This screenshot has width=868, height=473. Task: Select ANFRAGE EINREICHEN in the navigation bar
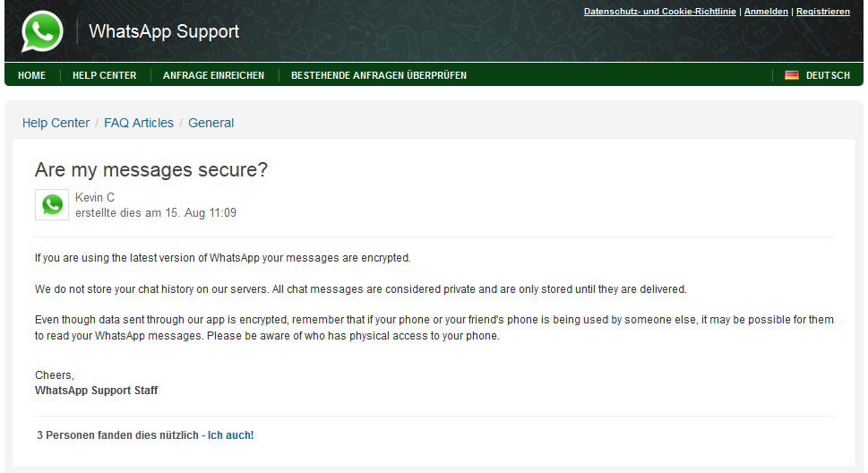pos(213,75)
